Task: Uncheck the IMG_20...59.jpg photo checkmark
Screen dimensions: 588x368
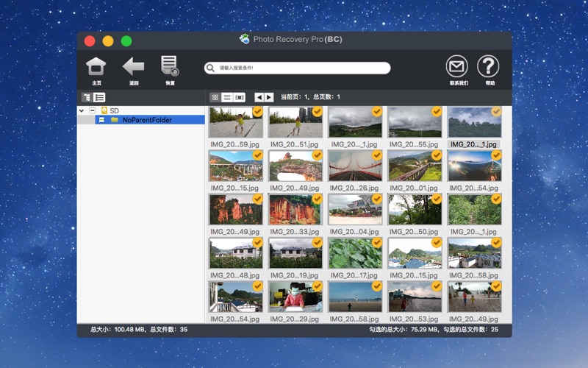Action: click(x=257, y=112)
